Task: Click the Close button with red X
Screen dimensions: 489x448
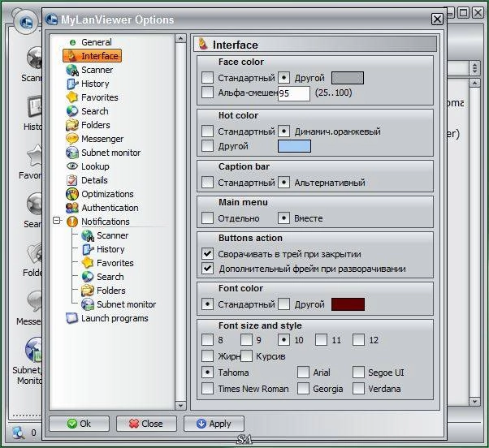Action: [146, 424]
